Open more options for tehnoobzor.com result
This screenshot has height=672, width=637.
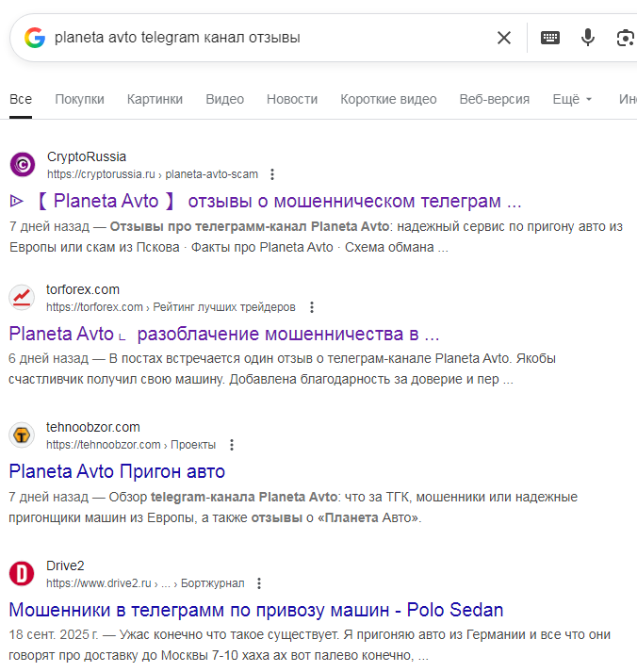pos(232,445)
